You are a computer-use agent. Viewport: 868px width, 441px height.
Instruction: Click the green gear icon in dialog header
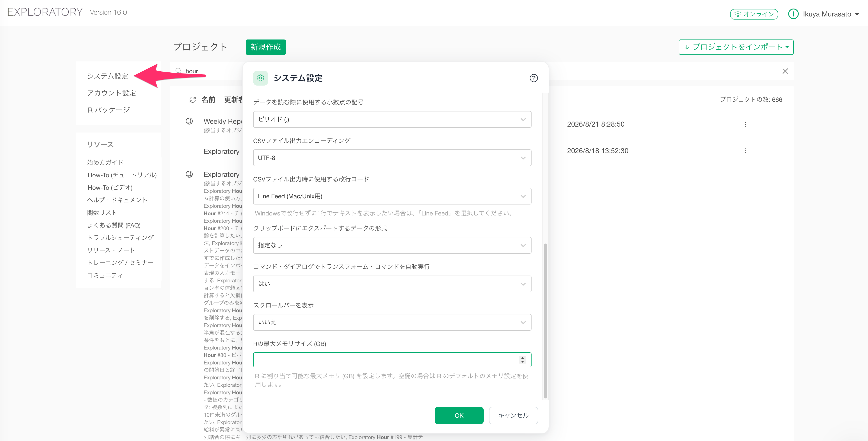tap(260, 78)
